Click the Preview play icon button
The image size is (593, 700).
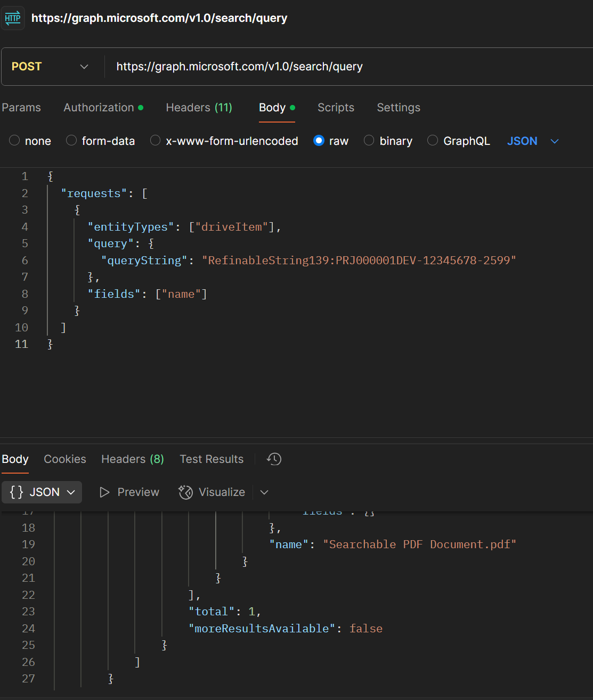(x=129, y=492)
